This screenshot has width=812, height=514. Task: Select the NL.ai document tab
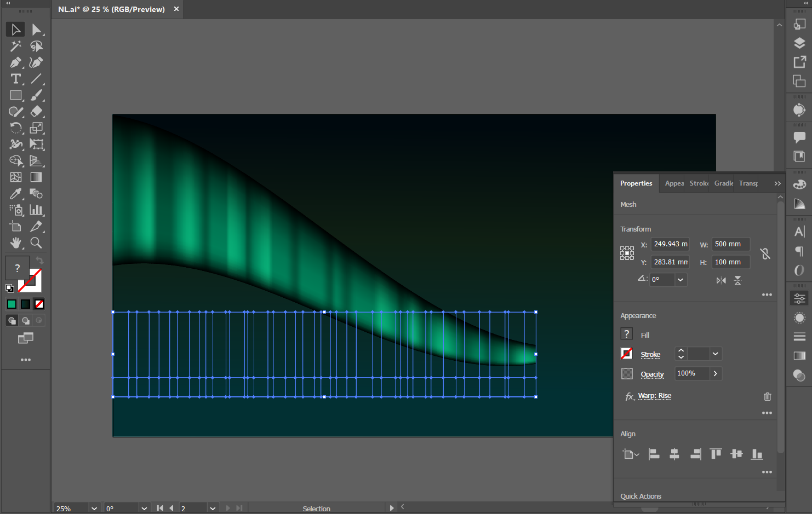click(111, 9)
